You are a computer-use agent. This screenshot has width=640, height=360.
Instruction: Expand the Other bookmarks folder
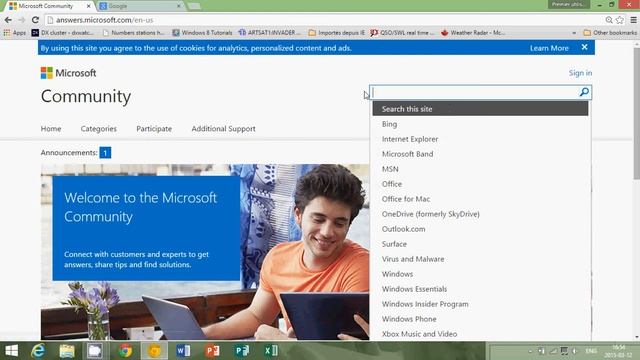(x=610, y=33)
